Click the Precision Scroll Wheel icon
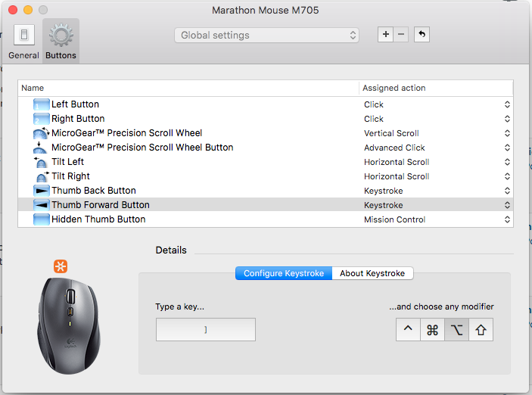The height and width of the screenshot is (395, 532). (x=42, y=133)
